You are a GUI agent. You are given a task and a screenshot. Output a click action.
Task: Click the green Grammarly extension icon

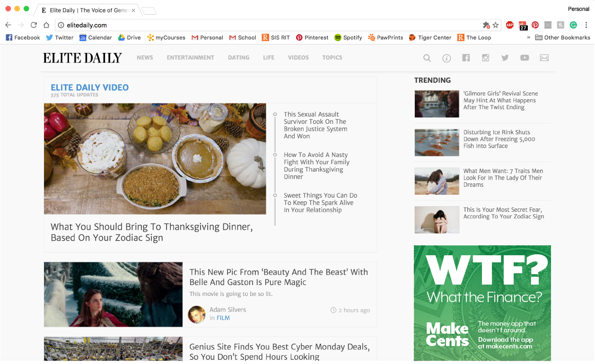tap(573, 25)
